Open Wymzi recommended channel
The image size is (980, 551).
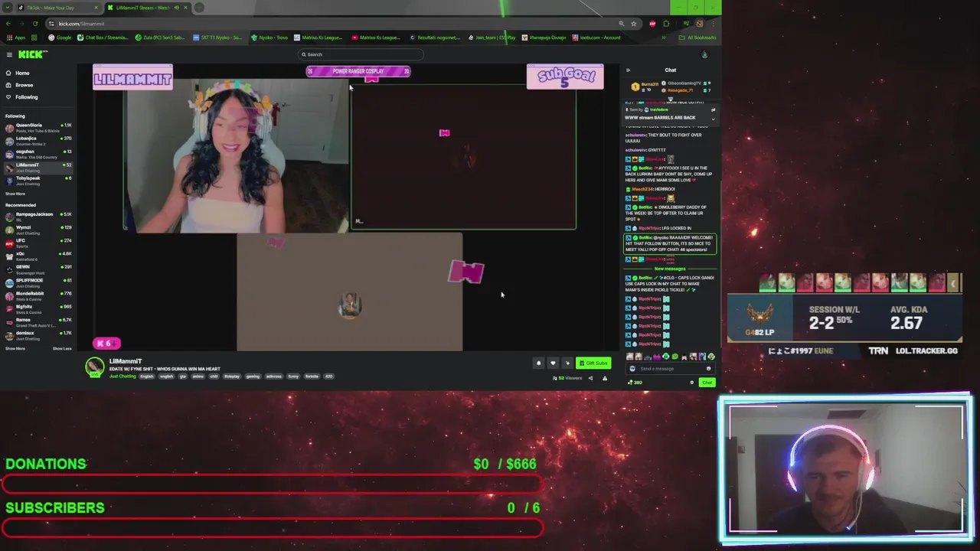click(38, 229)
